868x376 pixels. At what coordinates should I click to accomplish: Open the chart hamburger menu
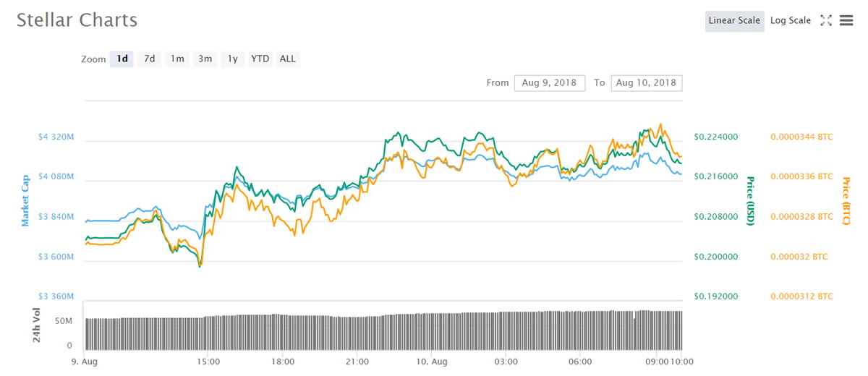click(x=846, y=21)
